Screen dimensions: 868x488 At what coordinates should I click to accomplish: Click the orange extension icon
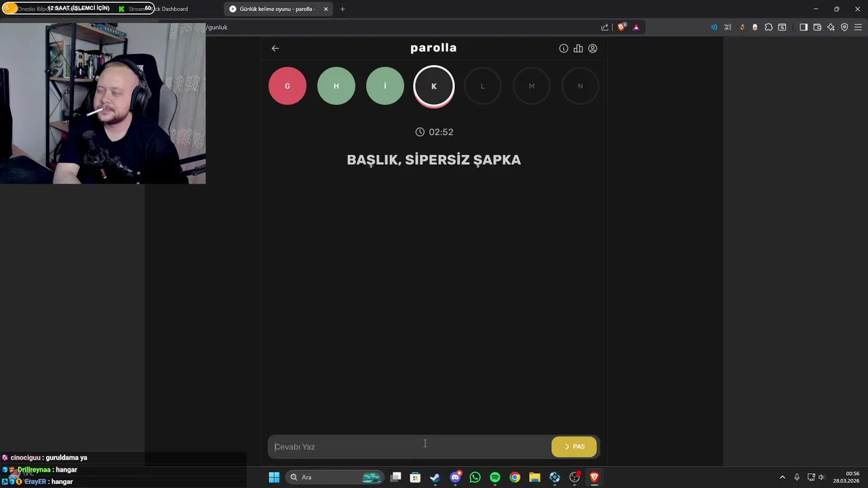[742, 27]
